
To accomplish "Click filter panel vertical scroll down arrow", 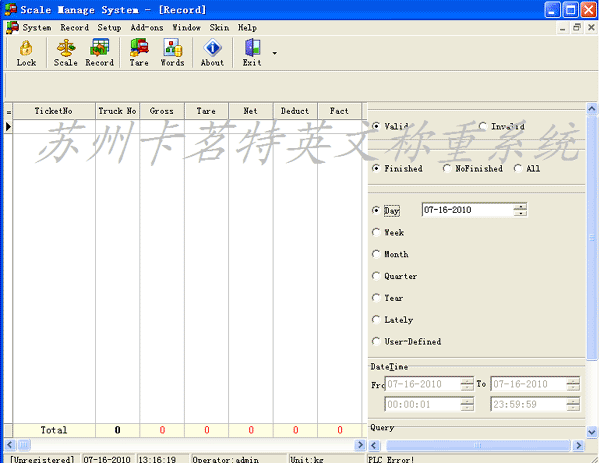I will [x=592, y=432].
